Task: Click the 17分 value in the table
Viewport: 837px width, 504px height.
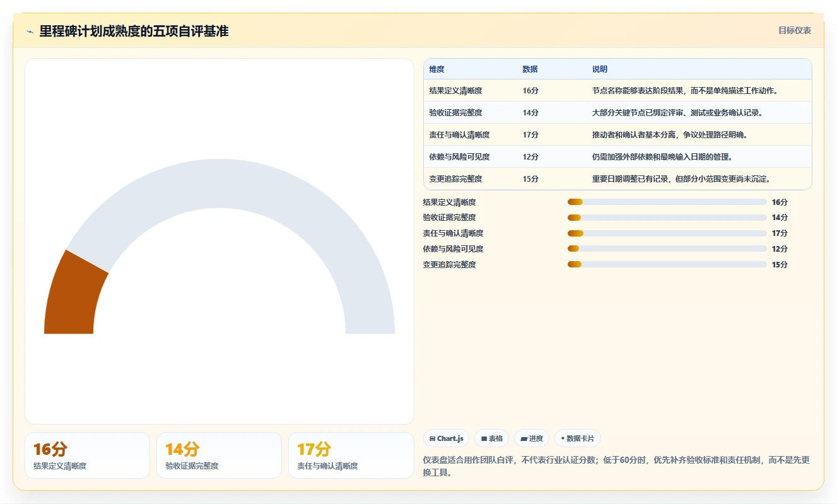Action: click(x=530, y=135)
